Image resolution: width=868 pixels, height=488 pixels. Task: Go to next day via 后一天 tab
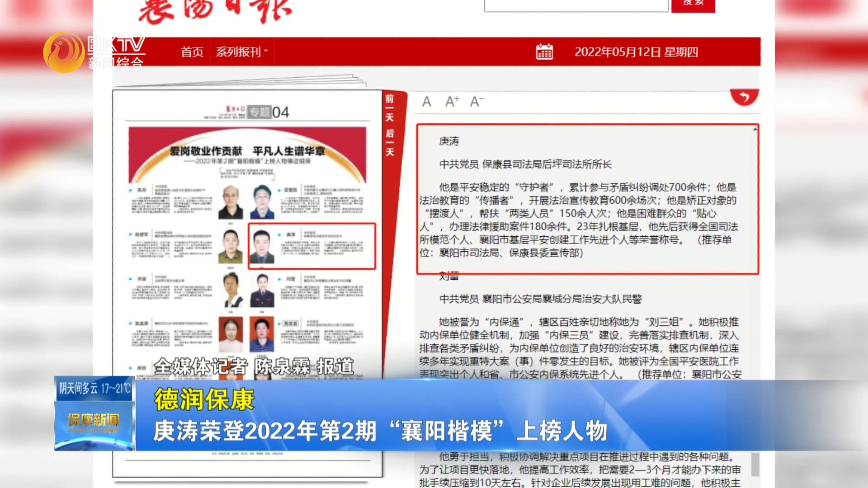pos(389,143)
